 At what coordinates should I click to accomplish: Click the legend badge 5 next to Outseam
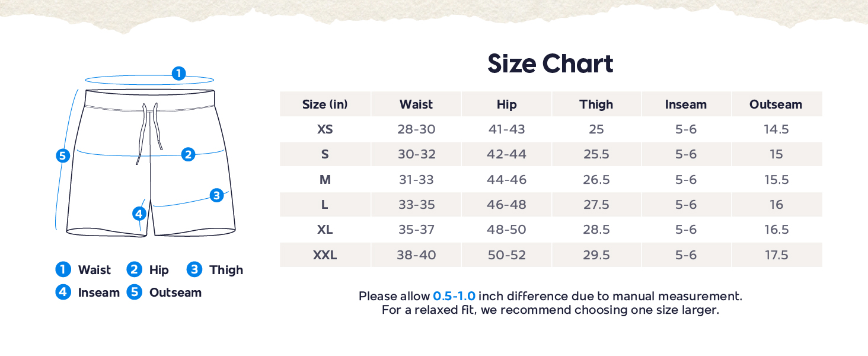135,293
